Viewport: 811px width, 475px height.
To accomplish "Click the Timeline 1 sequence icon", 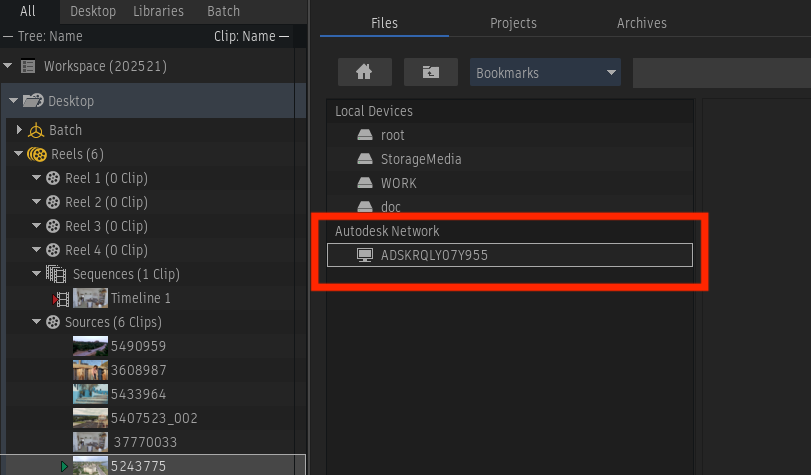I will click(62, 299).
